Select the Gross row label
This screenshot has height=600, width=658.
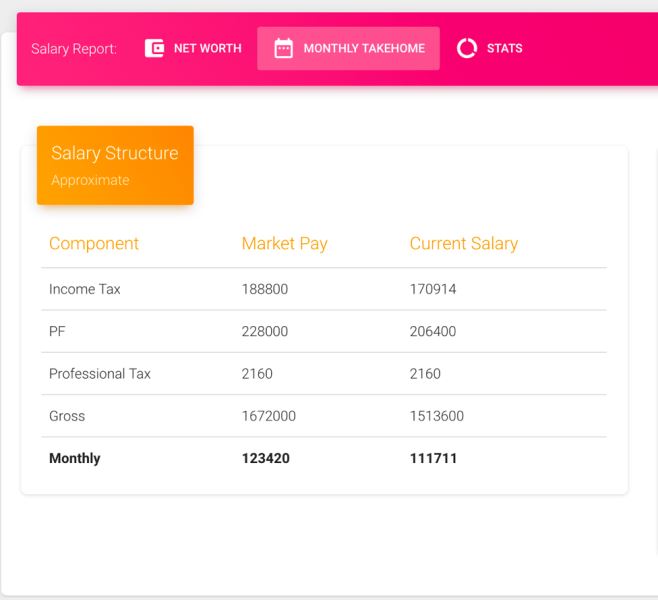click(x=67, y=416)
